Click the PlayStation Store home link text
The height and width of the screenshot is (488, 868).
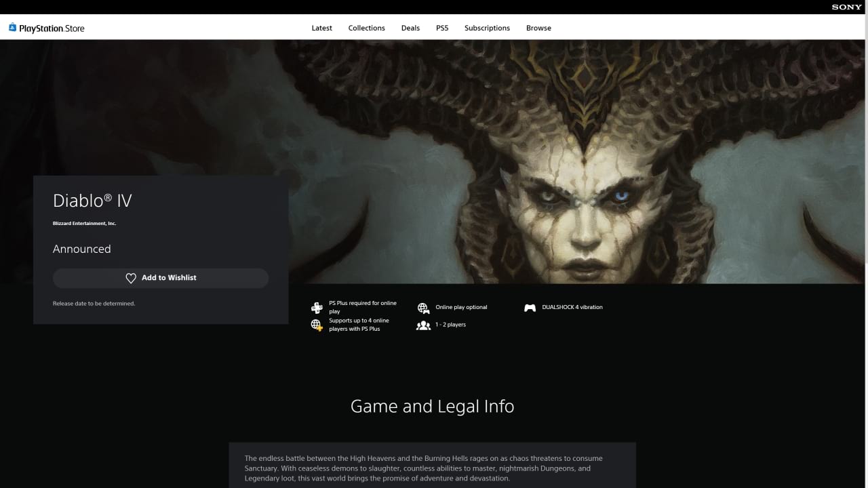[52, 28]
